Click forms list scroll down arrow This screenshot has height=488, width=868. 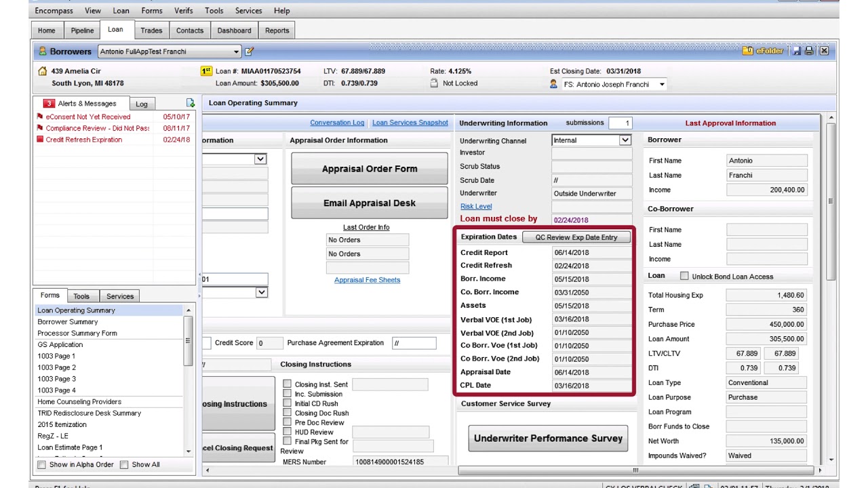click(189, 451)
